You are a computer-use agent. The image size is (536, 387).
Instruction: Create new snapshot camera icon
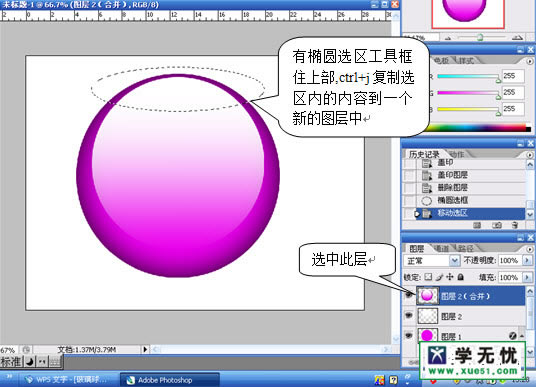point(497,225)
